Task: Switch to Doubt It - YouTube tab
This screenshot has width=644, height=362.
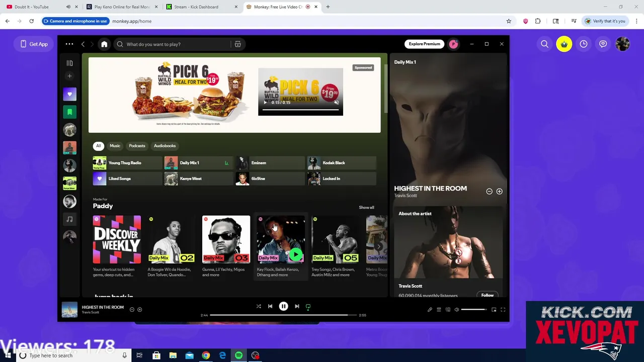Action: (x=41, y=7)
